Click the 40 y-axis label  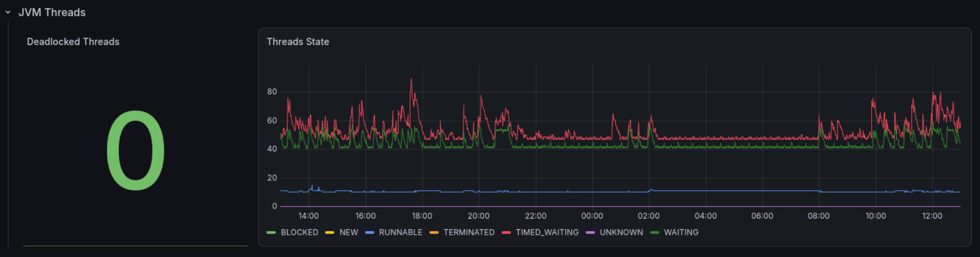(272, 149)
